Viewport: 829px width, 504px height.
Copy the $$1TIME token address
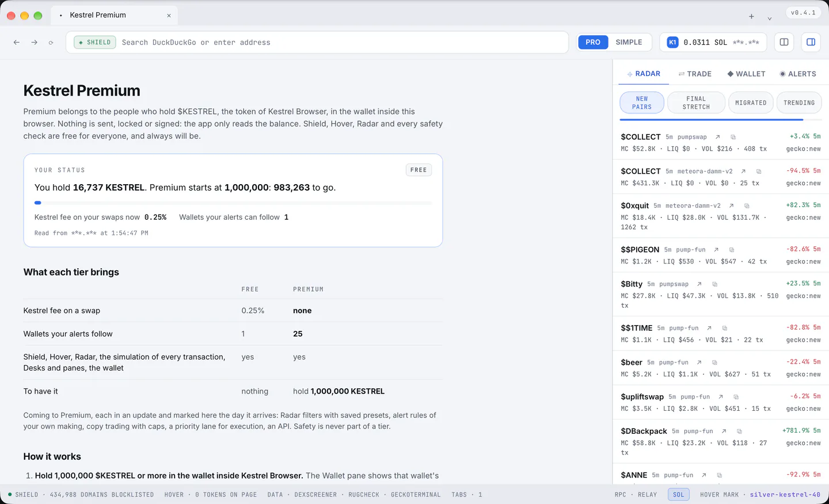click(x=725, y=328)
